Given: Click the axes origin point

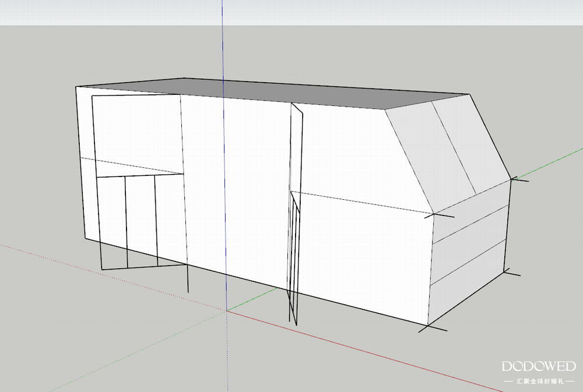Looking at the screenshot, I should pyautogui.click(x=227, y=311).
